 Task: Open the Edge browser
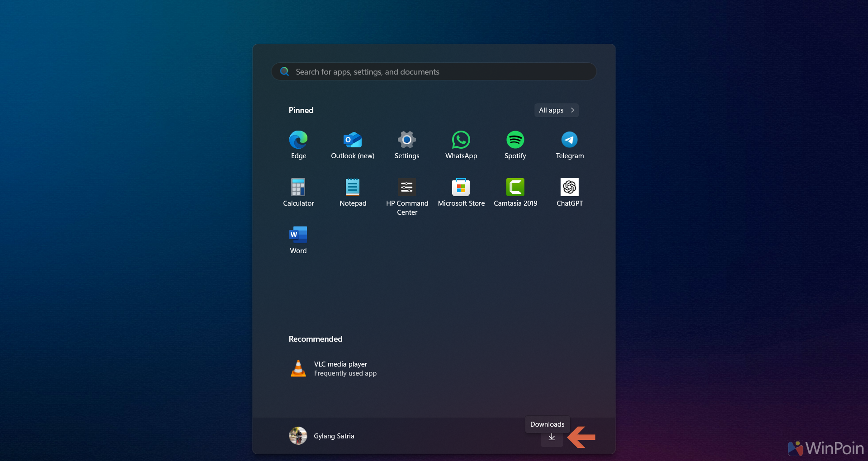tap(298, 145)
